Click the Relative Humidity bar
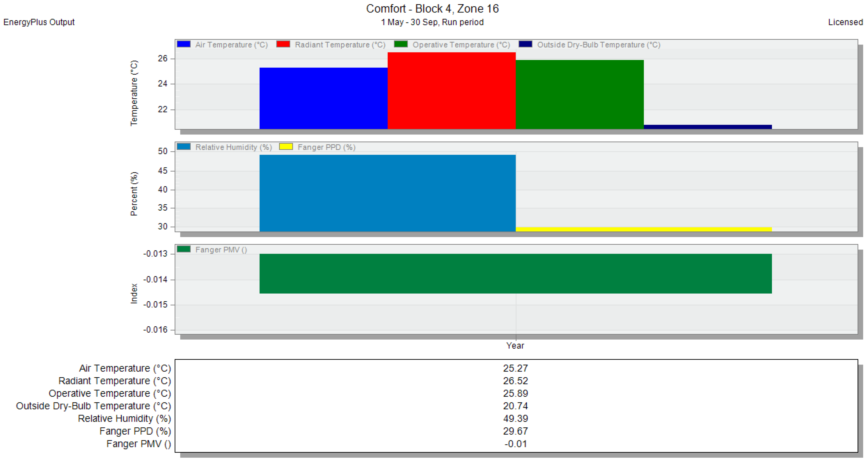The image size is (868, 463). coord(387,193)
